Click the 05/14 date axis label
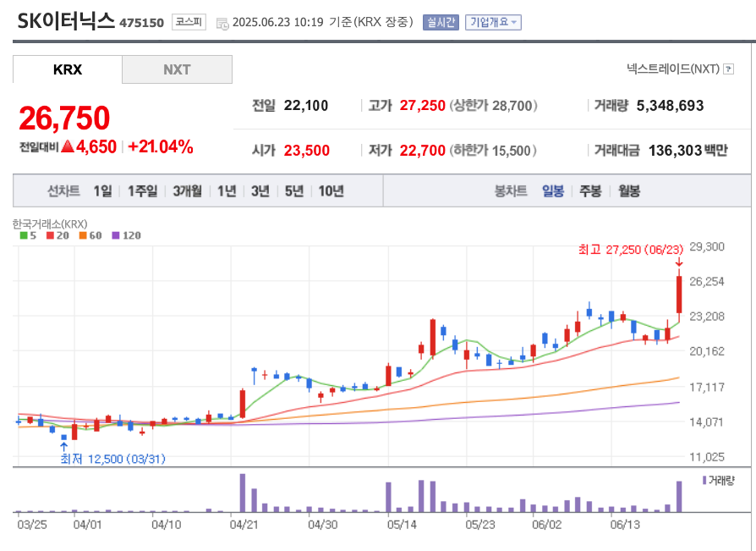This screenshot has height=551, width=756. pyautogui.click(x=402, y=525)
